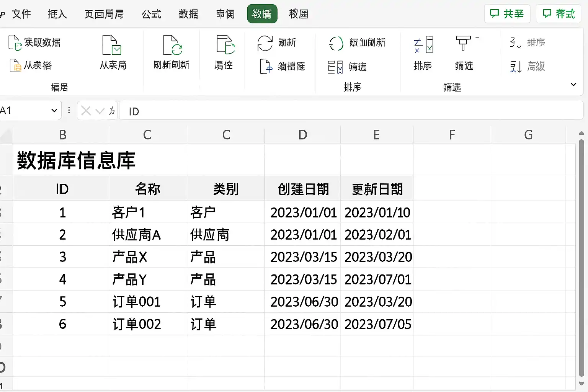Open the 文件 menu tab
The image size is (588, 392).
[21, 14]
